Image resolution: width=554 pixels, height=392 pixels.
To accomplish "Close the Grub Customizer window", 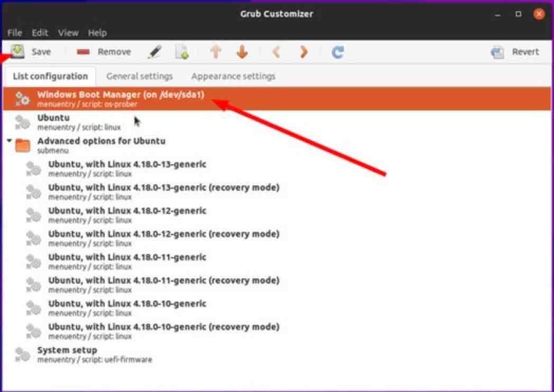I will point(539,14).
